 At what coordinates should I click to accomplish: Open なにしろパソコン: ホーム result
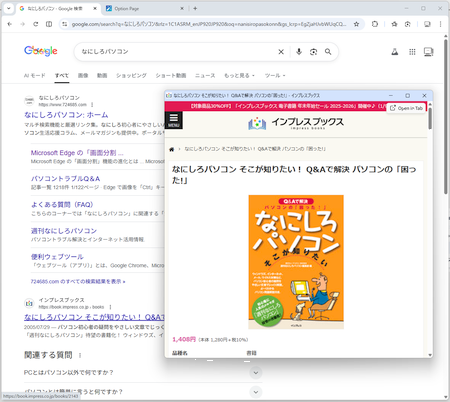point(66,115)
